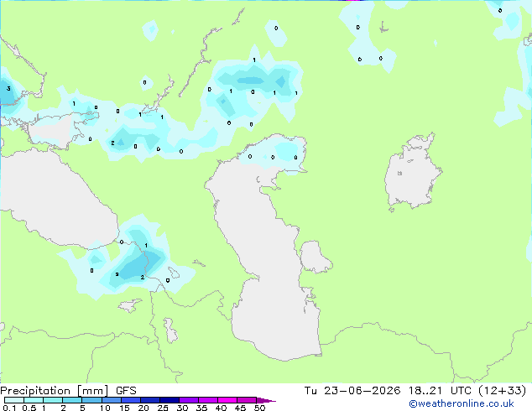Select the lightest 0.1–0.5 mm legend swatch
The image size is (532, 411).
pyautogui.click(x=14, y=400)
